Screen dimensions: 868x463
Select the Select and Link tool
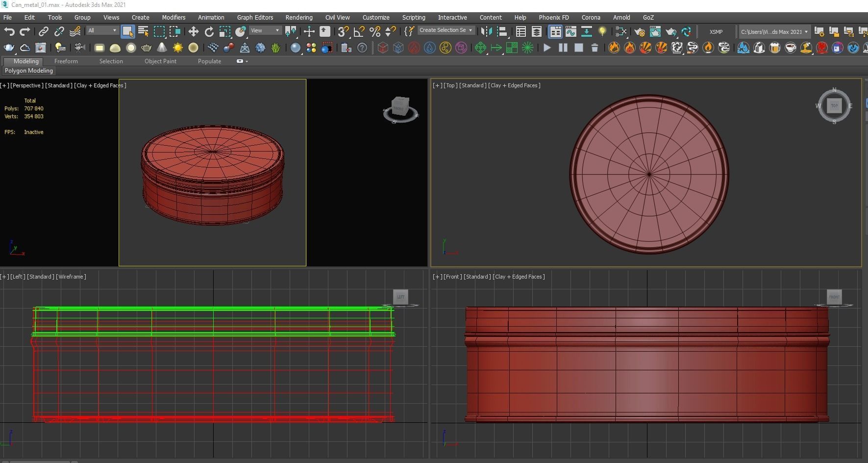(x=43, y=31)
